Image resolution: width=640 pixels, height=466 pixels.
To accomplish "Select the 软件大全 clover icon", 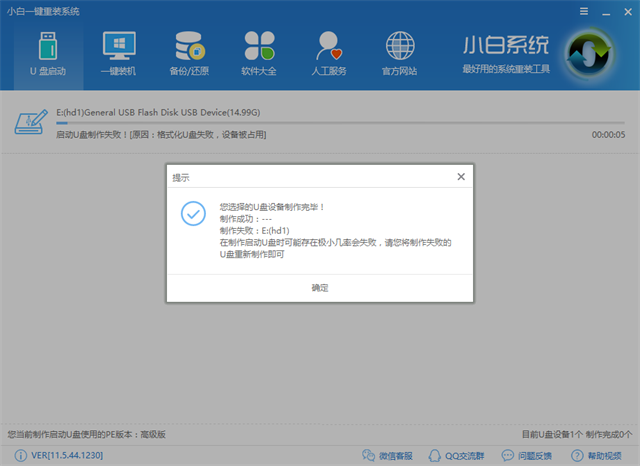I will pos(259,53).
